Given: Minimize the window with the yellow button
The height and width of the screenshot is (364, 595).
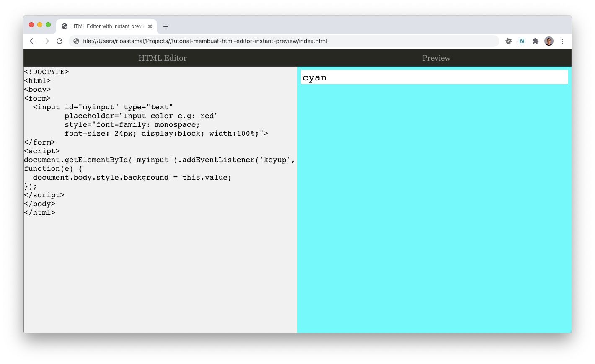Looking at the screenshot, I should coord(40,25).
